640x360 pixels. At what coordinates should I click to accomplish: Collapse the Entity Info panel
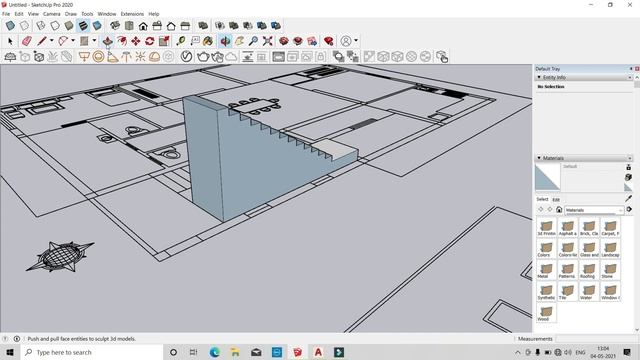pos(539,77)
